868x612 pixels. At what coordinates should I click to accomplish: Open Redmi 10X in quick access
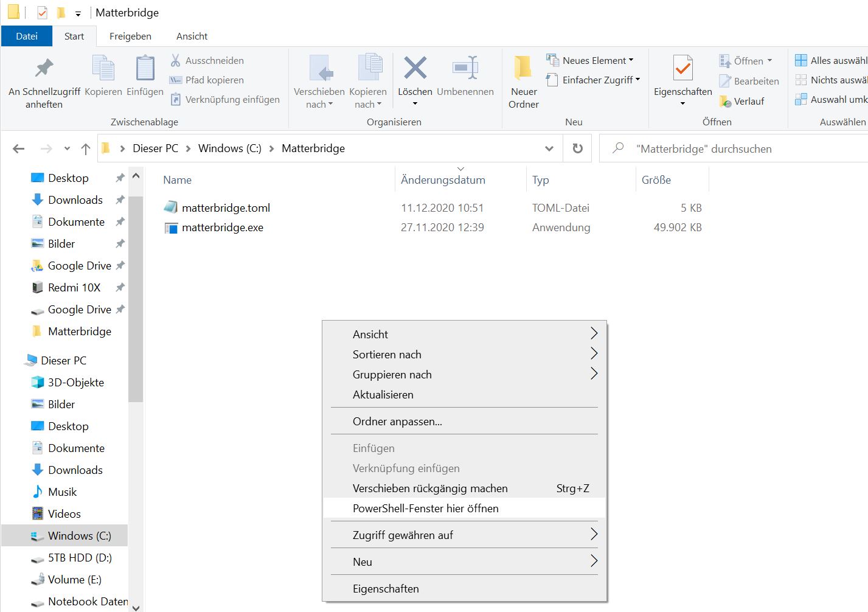[74, 287]
